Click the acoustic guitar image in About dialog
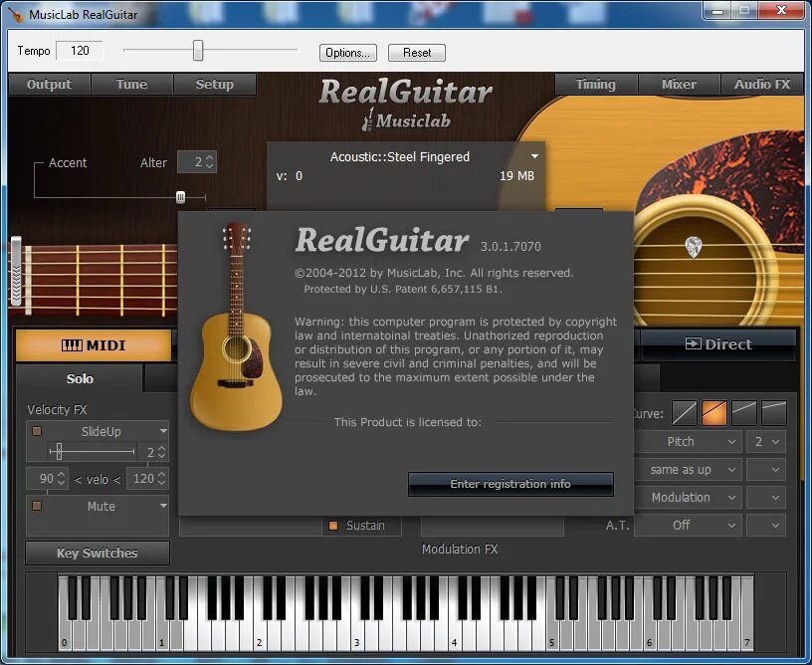The width and height of the screenshot is (812, 665). tap(236, 327)
